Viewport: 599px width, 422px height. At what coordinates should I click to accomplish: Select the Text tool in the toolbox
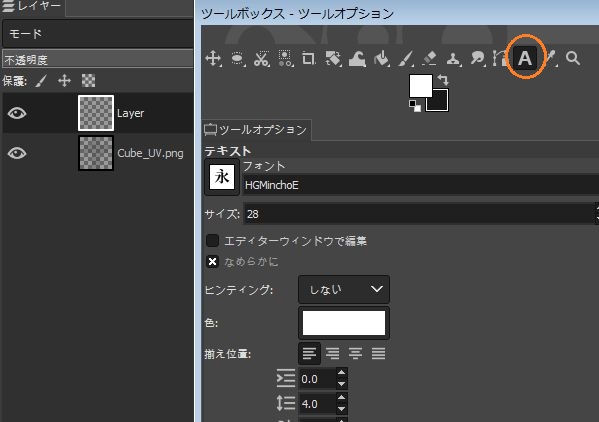coord(525,58)
